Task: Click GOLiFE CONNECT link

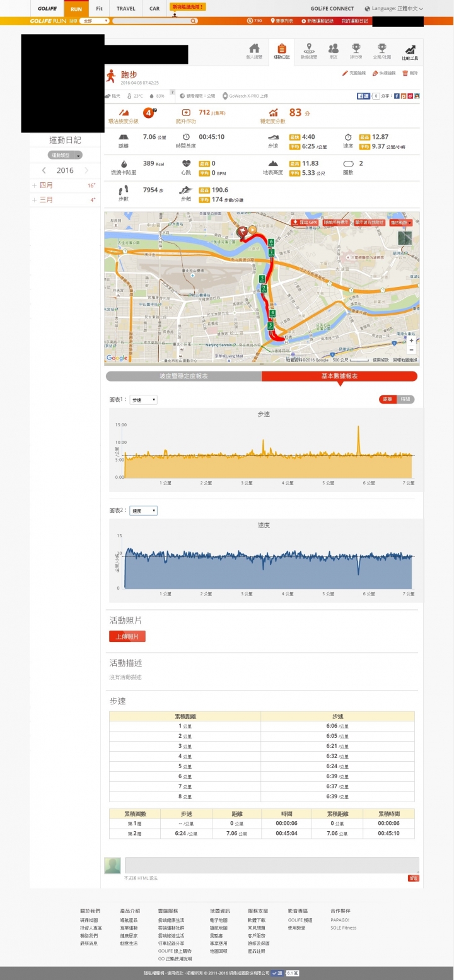Action: pos(332,9)
